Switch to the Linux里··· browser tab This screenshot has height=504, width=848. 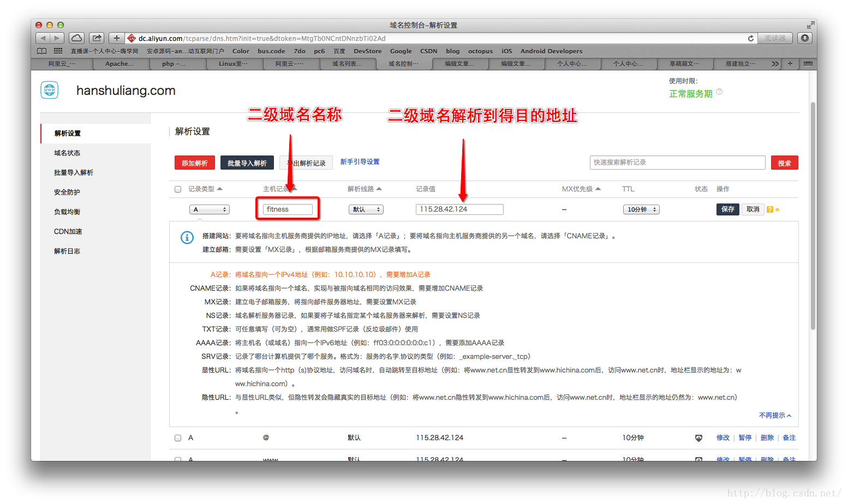click(x=233, y=64)
